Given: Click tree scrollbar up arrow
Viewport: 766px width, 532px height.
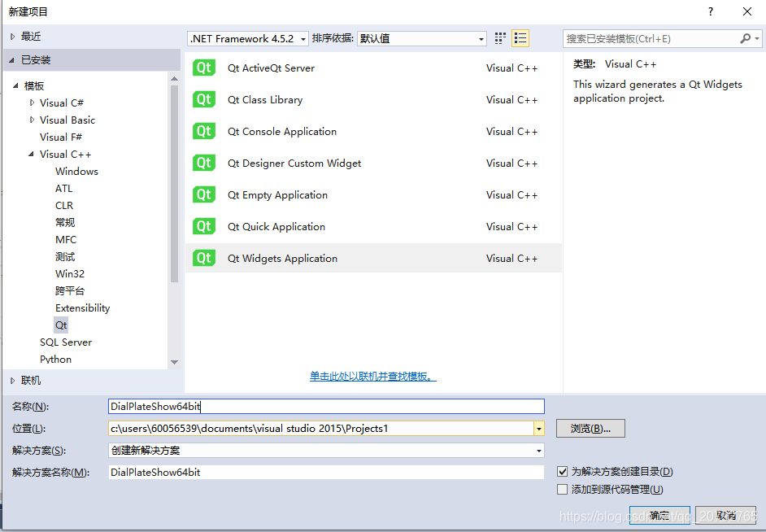Looking at the screenshot, I should click(x=174, y=79).
